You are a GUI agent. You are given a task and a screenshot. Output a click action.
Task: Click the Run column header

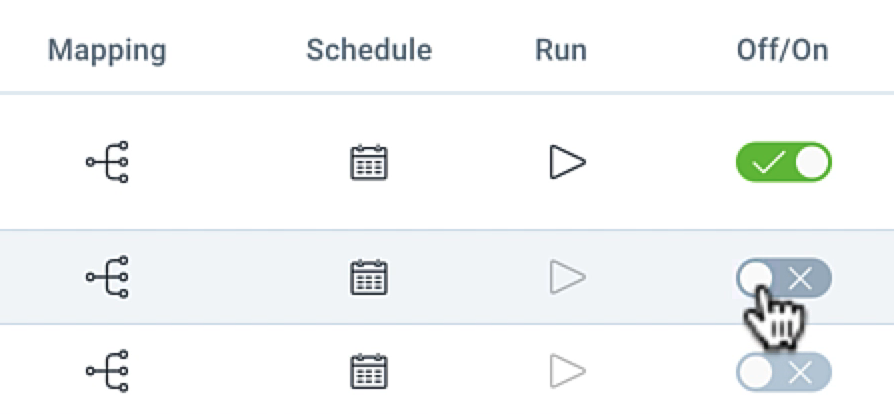coord(560,50)
